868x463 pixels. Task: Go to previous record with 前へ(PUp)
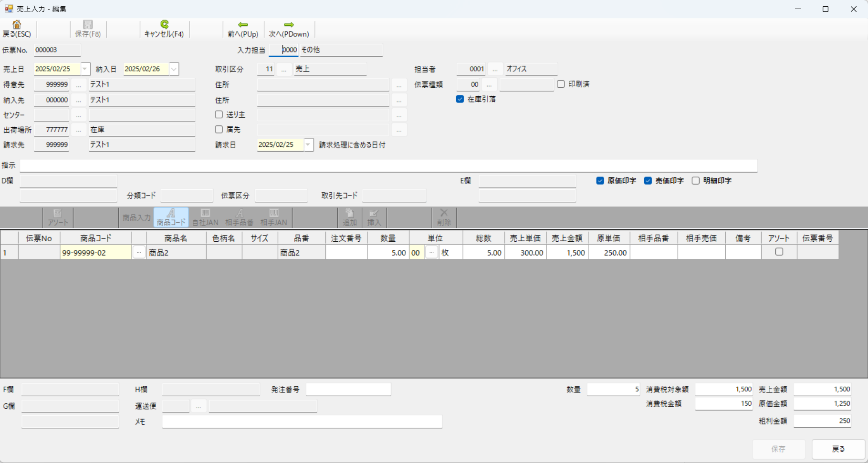(x=243, y=25)
